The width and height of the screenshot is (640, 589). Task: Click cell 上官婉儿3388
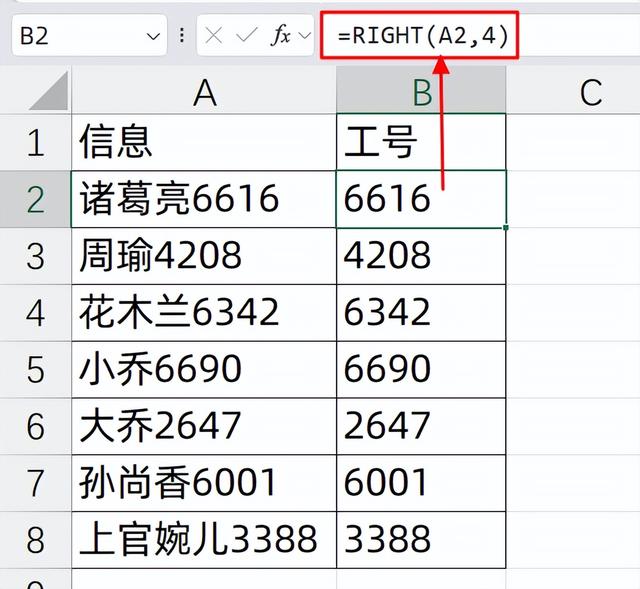pyautogui.click(x=204, y=540)
